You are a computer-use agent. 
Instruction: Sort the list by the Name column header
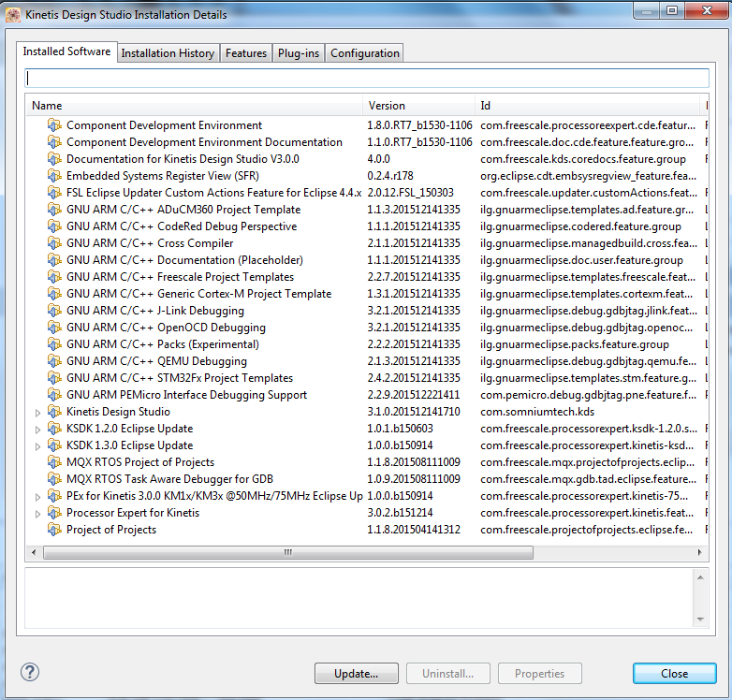point(195,106)
